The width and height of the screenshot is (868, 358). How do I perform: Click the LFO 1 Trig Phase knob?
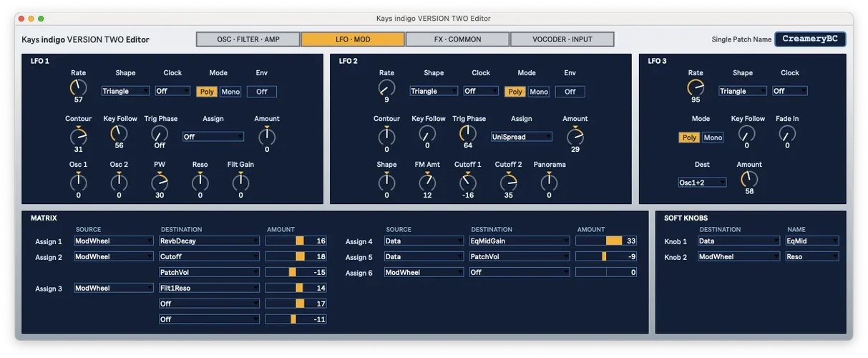pos(160,133)
